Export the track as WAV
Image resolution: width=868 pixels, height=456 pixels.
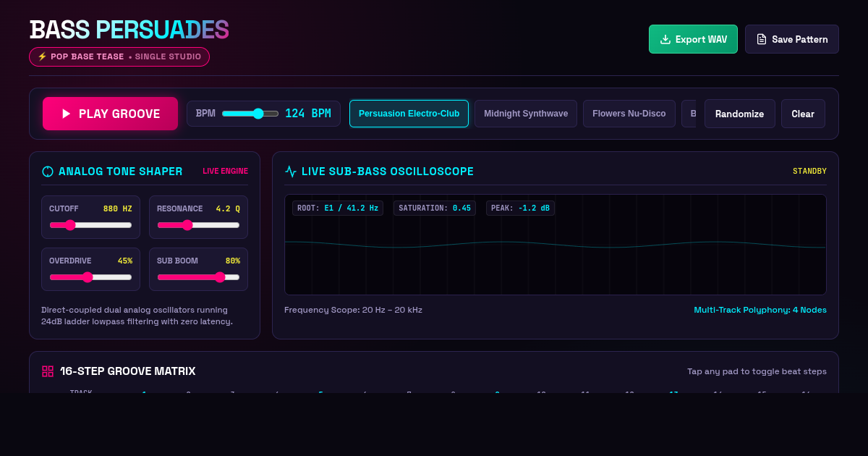click(693, 39)
